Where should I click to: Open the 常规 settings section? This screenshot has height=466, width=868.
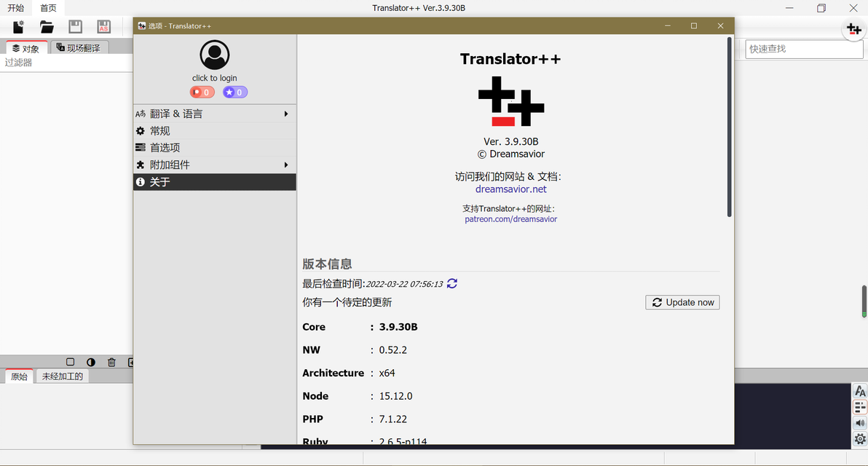(x=215, y=131)
